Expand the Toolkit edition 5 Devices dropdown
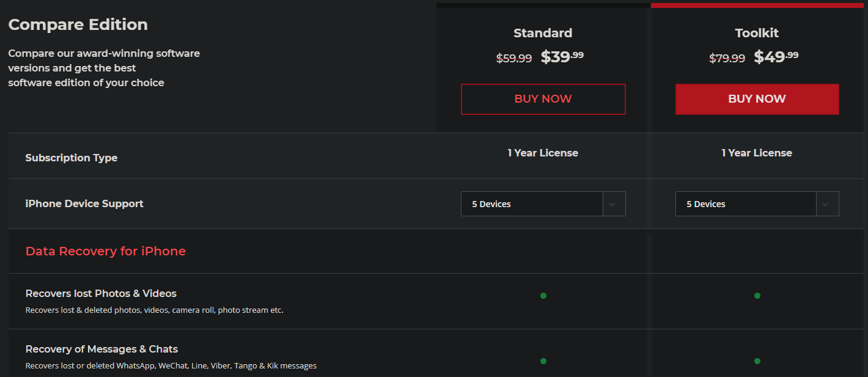 [757, 204]
